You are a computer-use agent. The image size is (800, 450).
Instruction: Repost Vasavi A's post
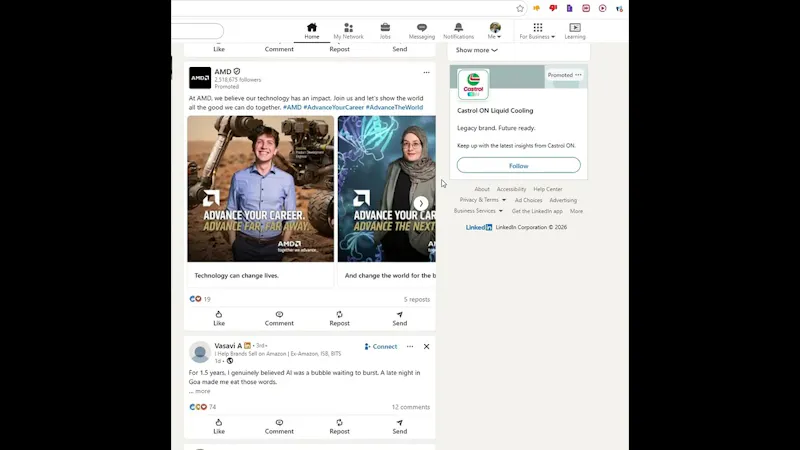point(339,427)
